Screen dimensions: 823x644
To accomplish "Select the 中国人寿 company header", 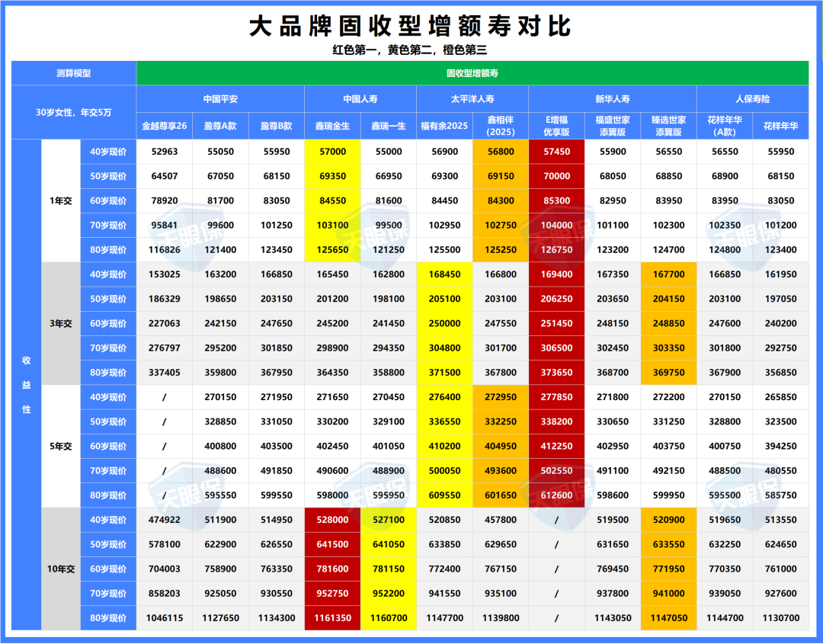I will point(360,99).
